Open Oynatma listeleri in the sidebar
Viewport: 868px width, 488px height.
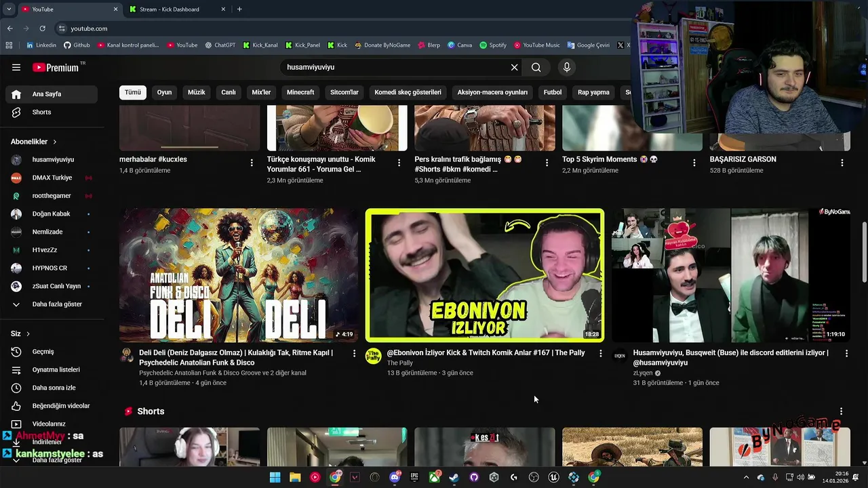52,369
